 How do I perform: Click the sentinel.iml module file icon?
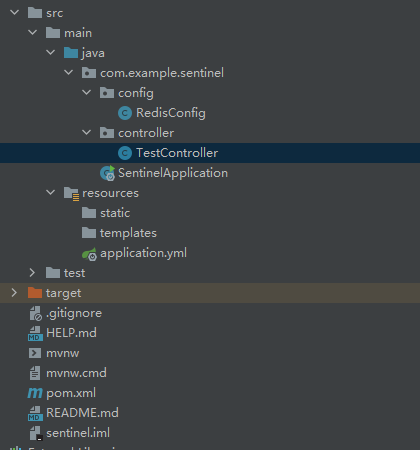coord(35,433)
